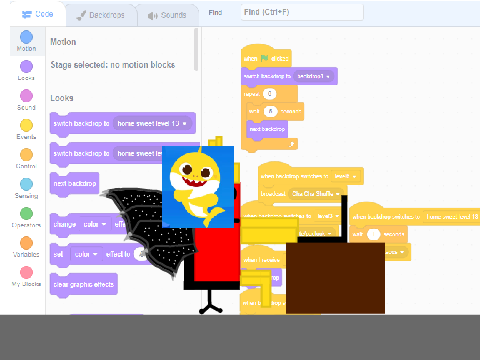Viewport: 480px width, 360px height.
Task: Select the Operators category circle
Action: pyautogui.click(x=26, y=214)
